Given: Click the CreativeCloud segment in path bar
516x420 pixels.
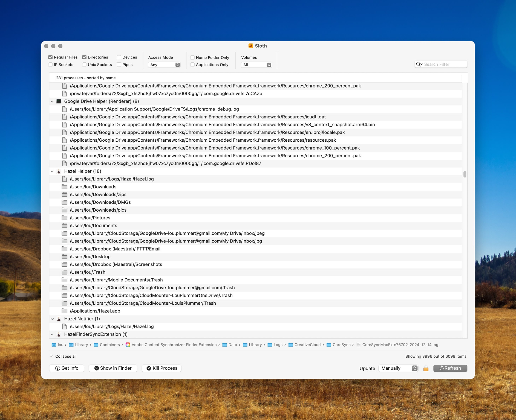Looking at the screenshot, I should tap(305, 345).
